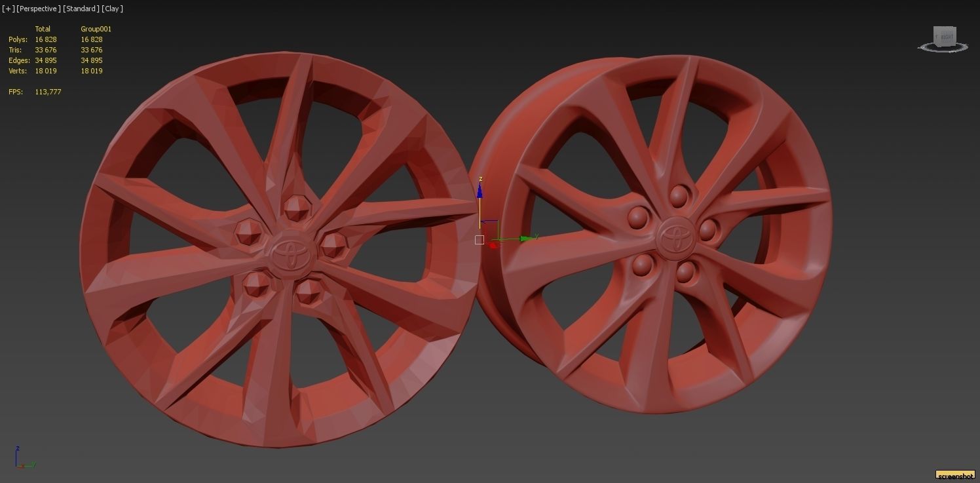This screenshot has height=483, width=980.
Task: Open the Perspective point-of-view viewport menu
Action: [x=39, y=9]
